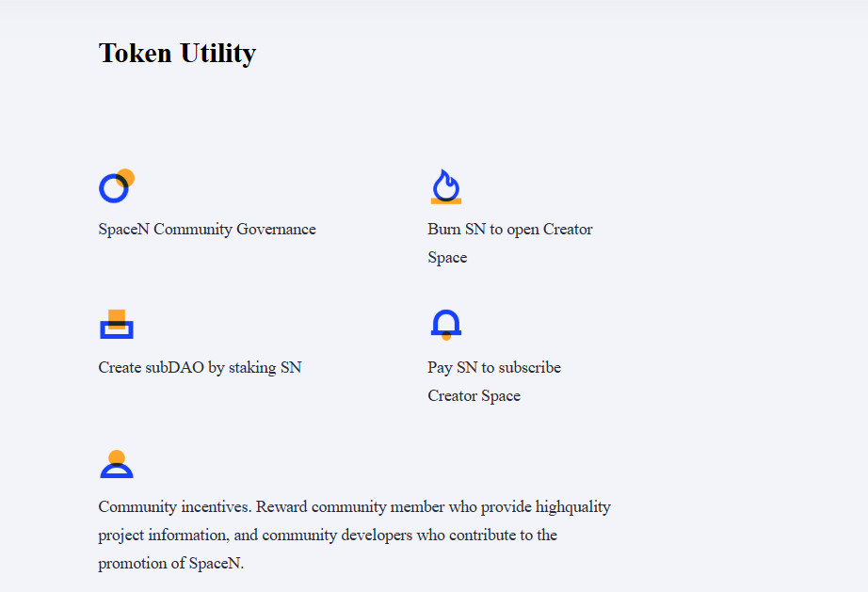Click "Creator Space" below the subscribe text
This screenshot has width=868, height=592.
474,395
